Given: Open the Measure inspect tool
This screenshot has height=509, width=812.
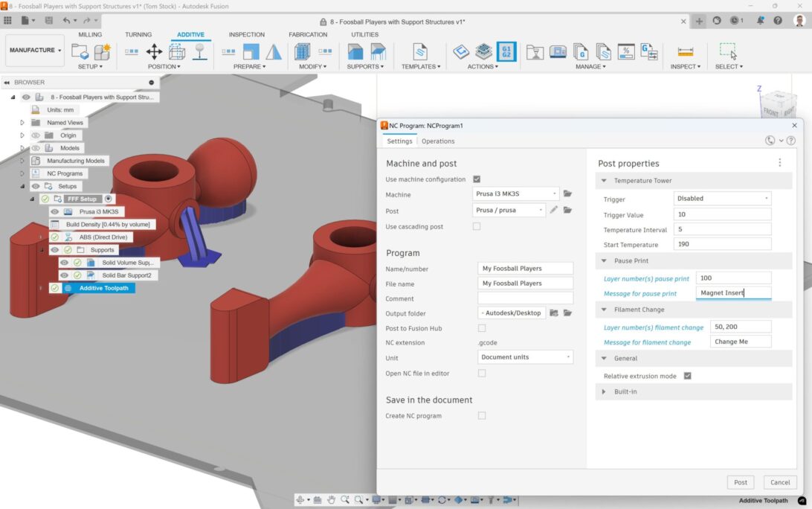Looking at the screenshot, I should (x=685, y=51).
